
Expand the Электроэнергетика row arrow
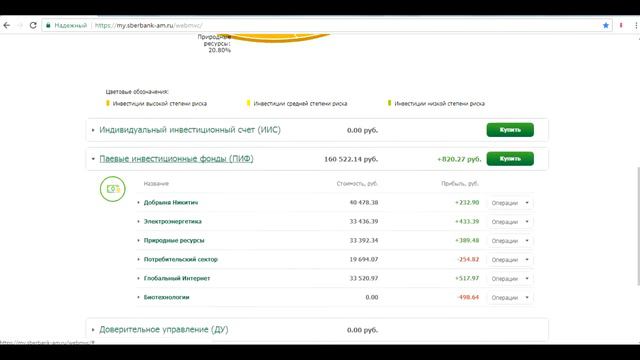pyautogui.click(x=138, y=222)
